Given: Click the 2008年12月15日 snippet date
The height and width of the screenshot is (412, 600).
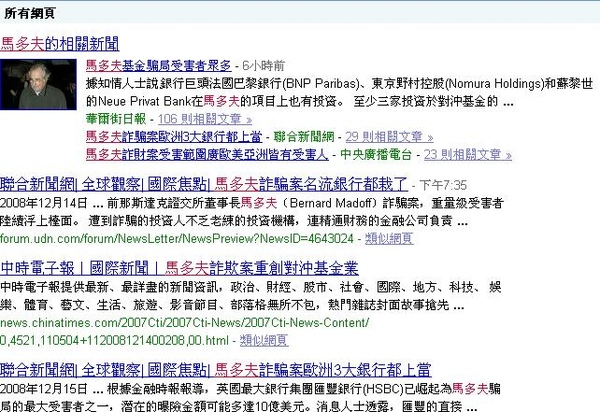Looking at the screenshot, I should (x=44, y=389).
